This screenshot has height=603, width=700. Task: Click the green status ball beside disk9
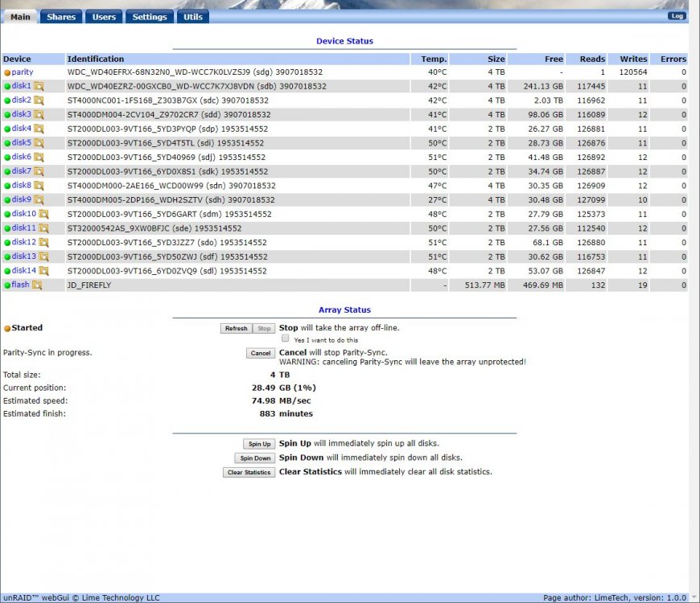[7, 200]
